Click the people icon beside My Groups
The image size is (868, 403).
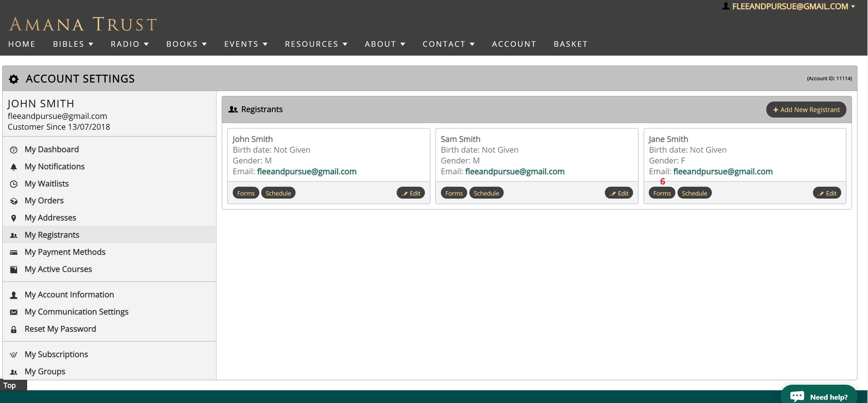(14, 372)
